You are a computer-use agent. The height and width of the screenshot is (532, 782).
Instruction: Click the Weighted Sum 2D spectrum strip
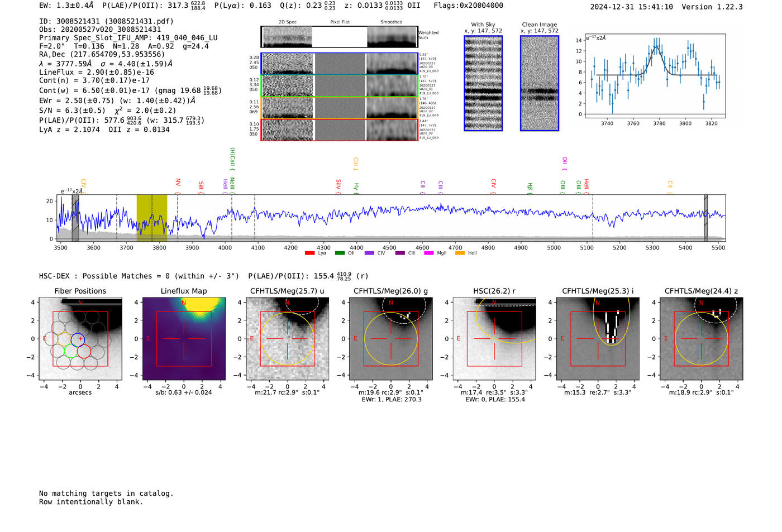[x=339, y=37]
